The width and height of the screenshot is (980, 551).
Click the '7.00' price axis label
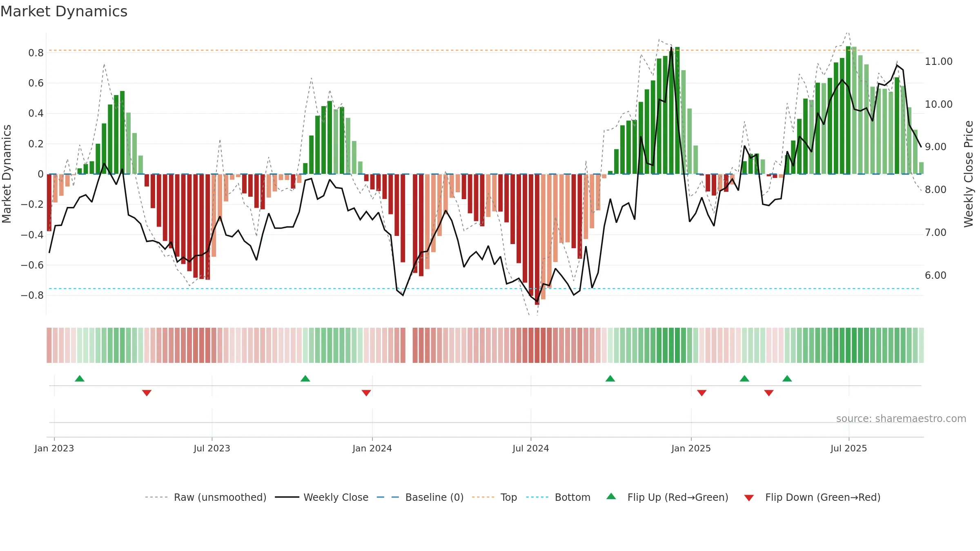point(935,233)
